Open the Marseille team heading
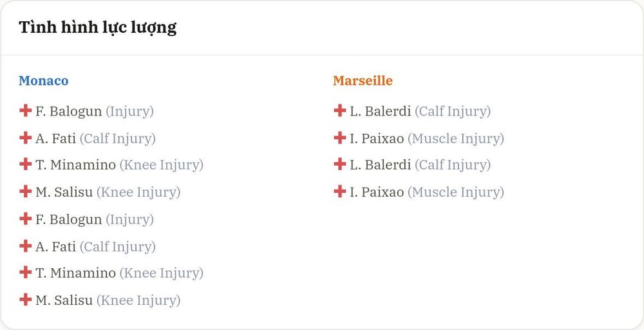This screenshot has height=330, width=644. [363, 81]
